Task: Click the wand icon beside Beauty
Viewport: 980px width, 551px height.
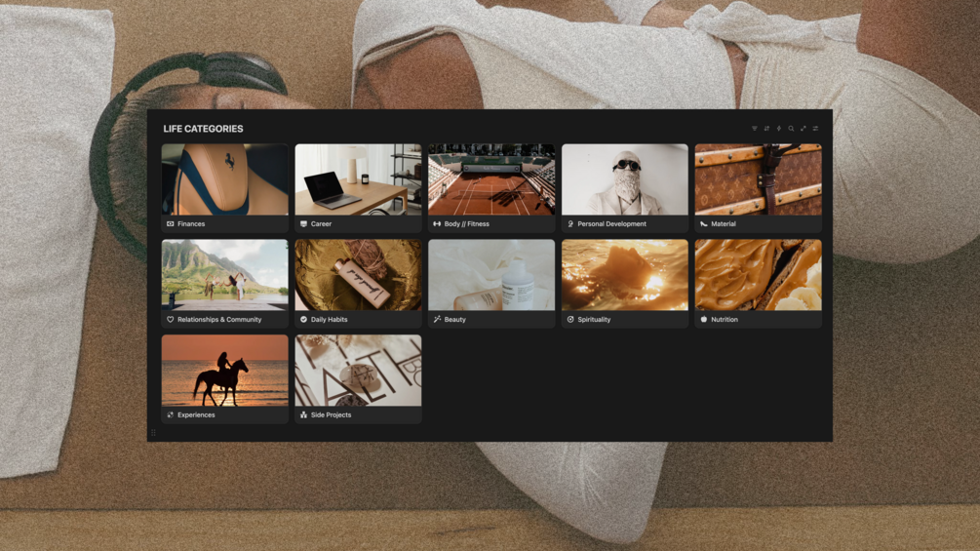Action: 437,319
